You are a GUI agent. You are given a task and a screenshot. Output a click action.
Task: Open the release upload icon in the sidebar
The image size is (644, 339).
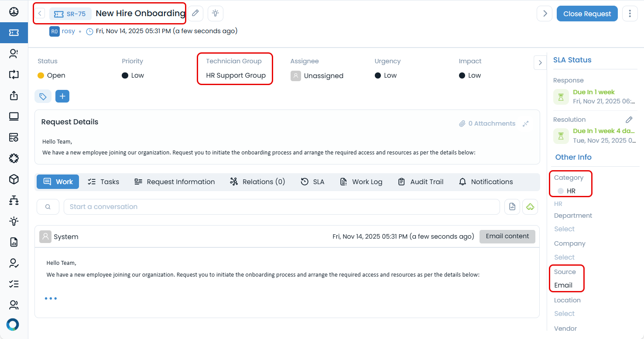tap(14, 96)
